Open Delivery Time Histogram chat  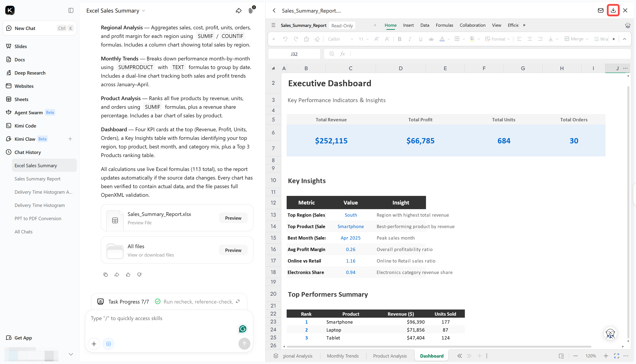pyautogui.click(x=40, y=205)
